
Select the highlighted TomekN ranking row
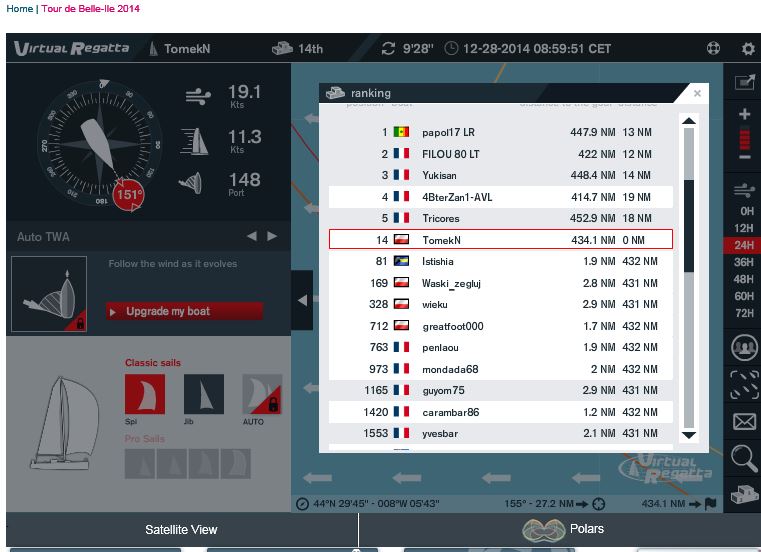pyautogui.click(x=501, y=239)
